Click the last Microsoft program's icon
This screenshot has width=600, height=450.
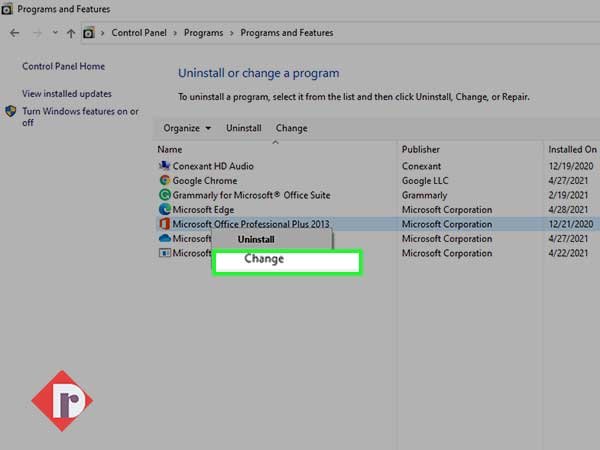(x=165, y=253)
